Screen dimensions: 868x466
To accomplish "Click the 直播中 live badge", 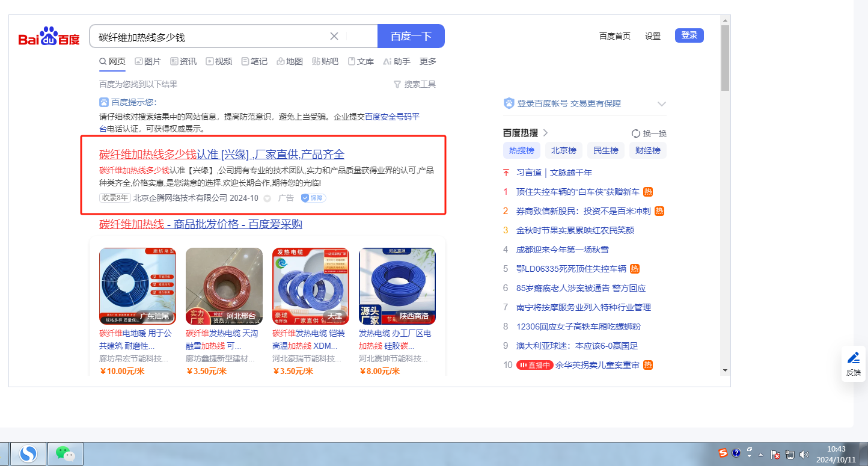I will (534, 365).
